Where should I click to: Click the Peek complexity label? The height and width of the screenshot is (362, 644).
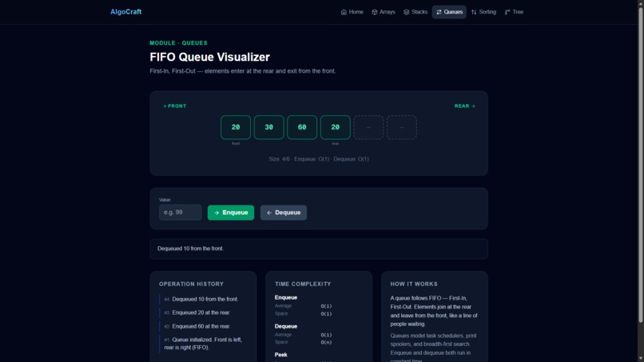pos(281,355)
